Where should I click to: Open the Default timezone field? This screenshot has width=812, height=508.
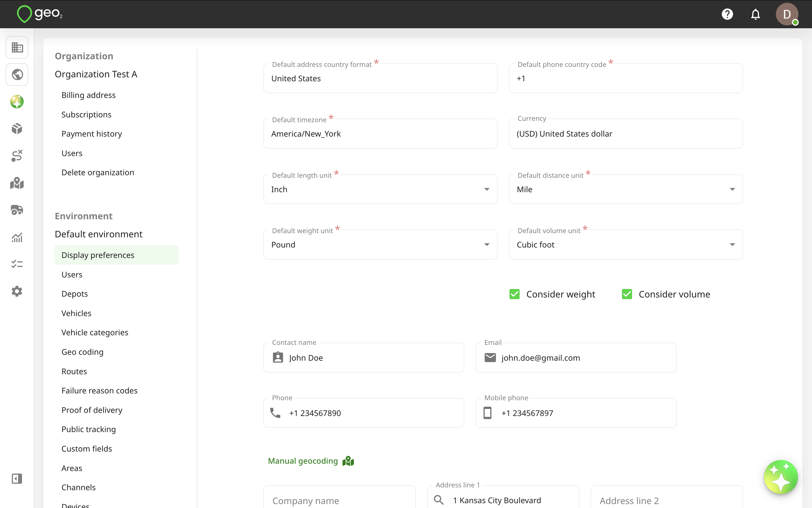[x=380, y=134]
